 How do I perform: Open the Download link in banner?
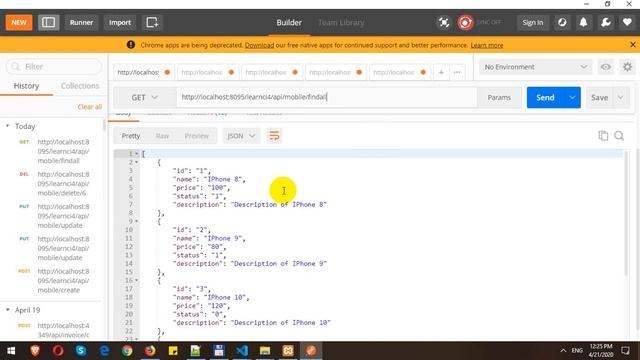point(259,45)
